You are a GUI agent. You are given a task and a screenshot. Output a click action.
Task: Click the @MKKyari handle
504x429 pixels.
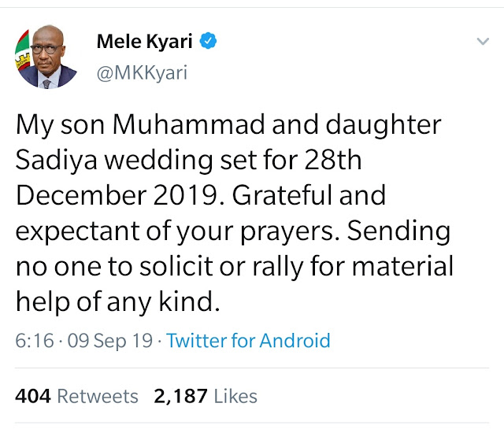coord(142,74)
